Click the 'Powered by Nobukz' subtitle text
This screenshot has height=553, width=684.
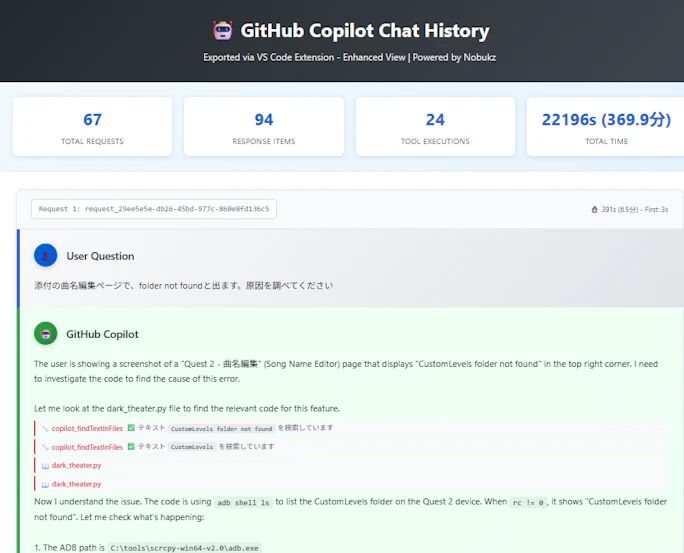click(454, 58)
